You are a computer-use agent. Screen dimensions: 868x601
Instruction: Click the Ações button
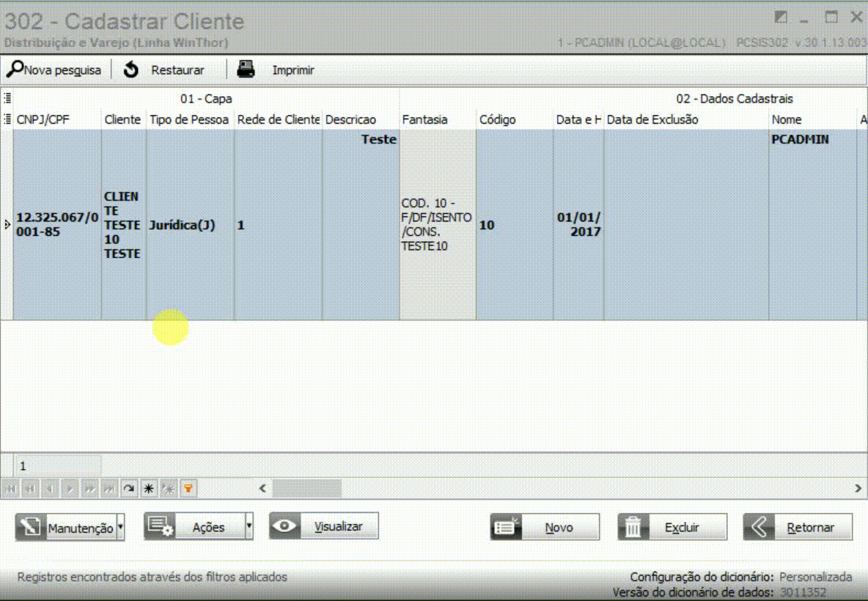pyautogui.click(x=194, y=527)
